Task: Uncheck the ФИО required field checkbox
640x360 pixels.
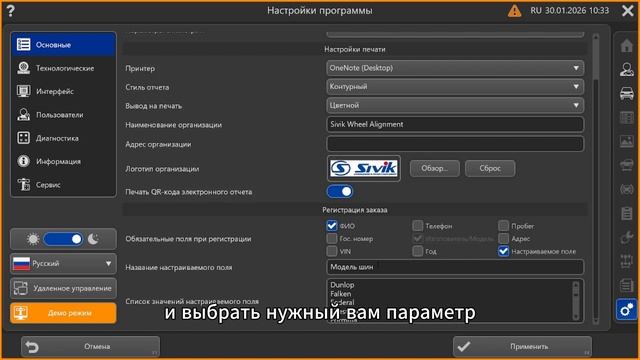Action: point(332,225)
